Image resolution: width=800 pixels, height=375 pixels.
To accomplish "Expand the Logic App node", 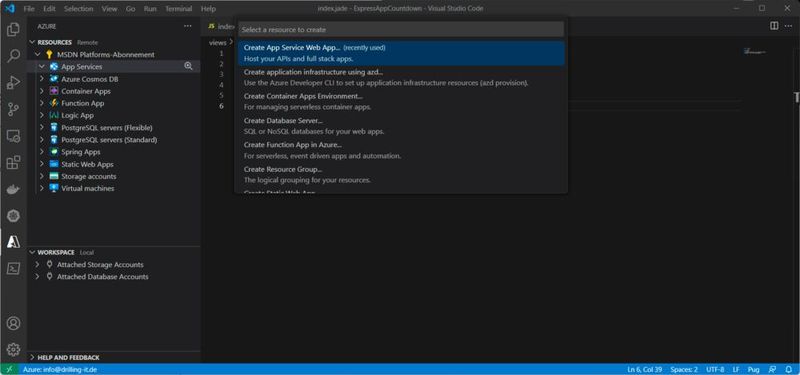I will coord(42,115).
